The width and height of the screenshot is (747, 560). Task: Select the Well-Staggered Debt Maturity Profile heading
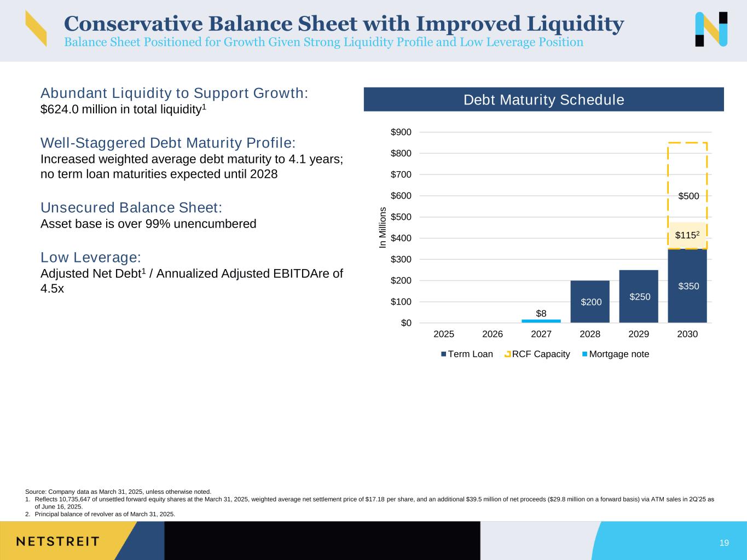coord(168,143)
